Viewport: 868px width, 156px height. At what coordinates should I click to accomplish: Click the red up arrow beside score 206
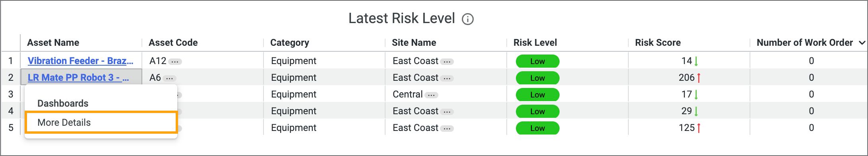click(699, 78)
